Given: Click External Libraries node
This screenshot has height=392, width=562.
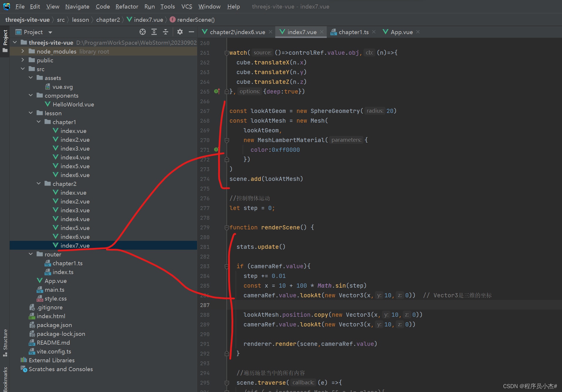Looking at the screenshot, I should click(48, 360).
